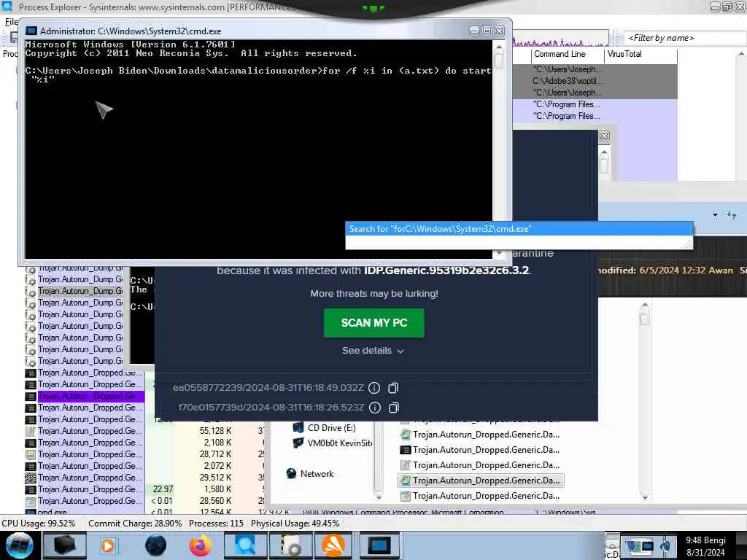This screenshot has width=747, height=560.
Task: Click the cmd window scrollbar thumb
Action: pyautogui.click(x=499, y=60)
